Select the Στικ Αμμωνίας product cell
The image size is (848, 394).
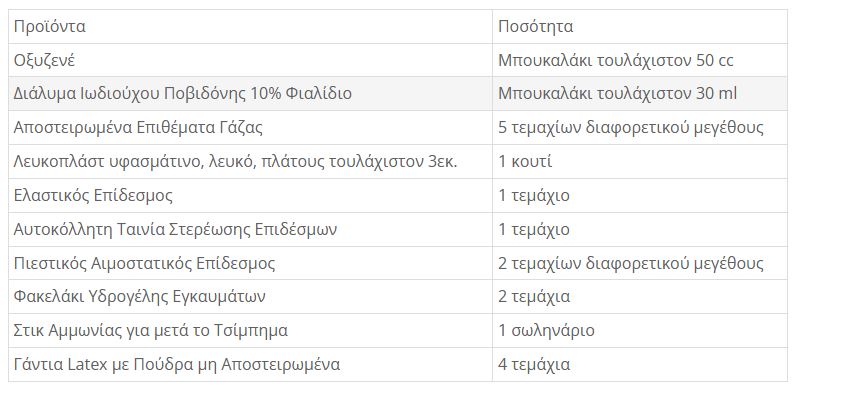[x=250, y=330]
